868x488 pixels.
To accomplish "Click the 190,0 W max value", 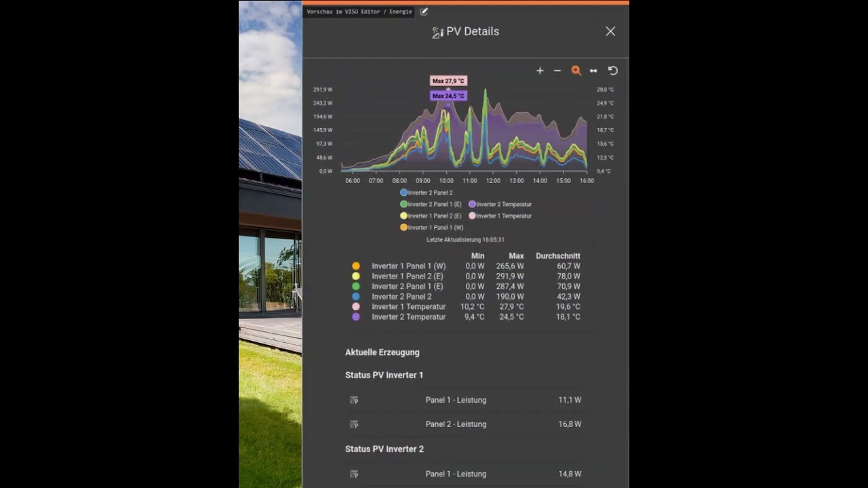I will click(510, 297).
